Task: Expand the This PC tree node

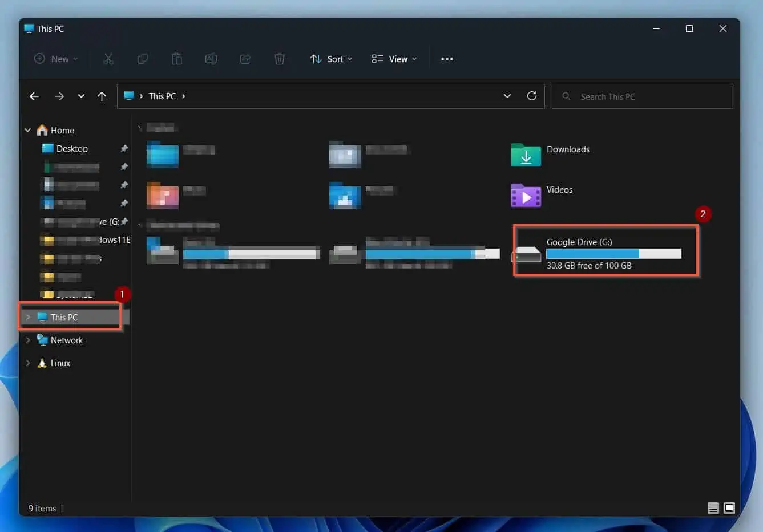Action: [x=27, y=317]
